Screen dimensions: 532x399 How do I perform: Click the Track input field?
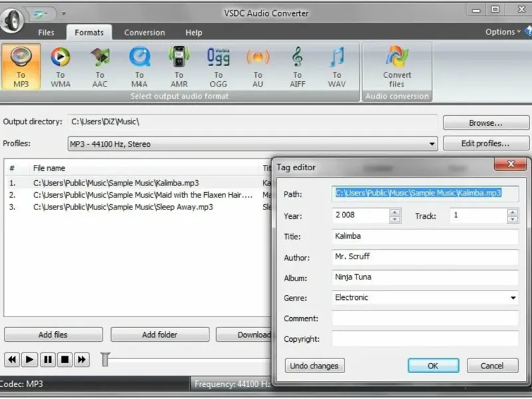[479, 215]
